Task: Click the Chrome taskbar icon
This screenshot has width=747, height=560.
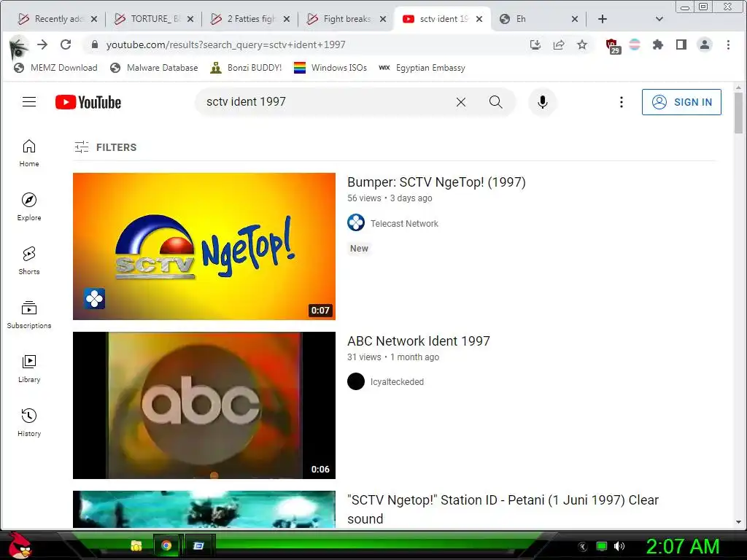Action: tap(166, 545)
